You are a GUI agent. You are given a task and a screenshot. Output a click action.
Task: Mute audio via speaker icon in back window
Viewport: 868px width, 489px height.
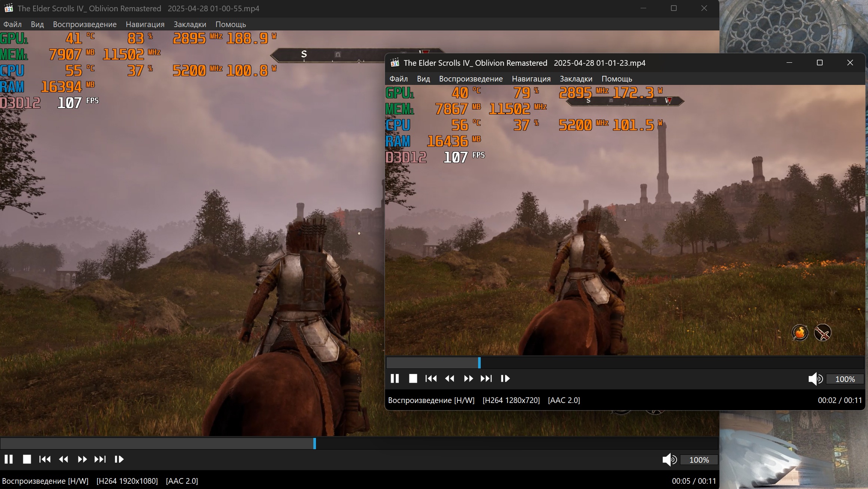click(669, 460)
